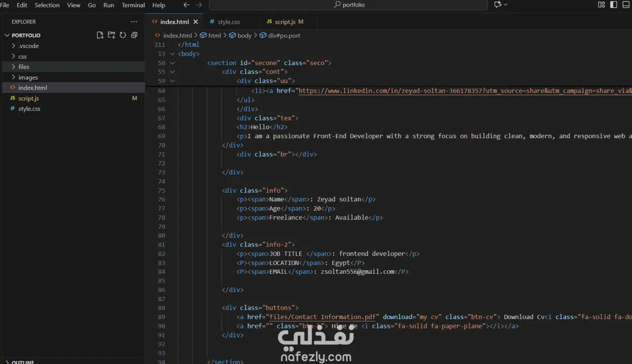The height and width of the screenshot is (364, 632).
Task: Open index.html in the explorer tree
Action: (x=74, y=88)
